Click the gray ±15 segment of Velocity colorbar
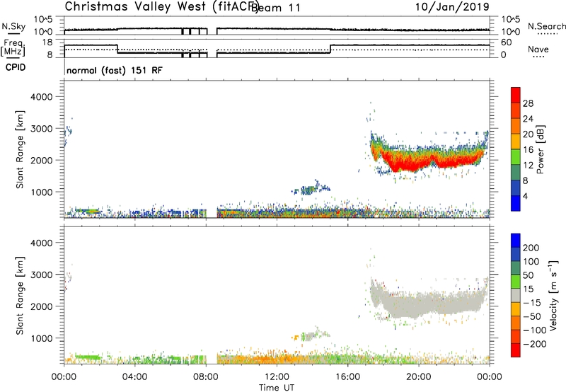Screen dimensions: 566x392 [516, 295]
